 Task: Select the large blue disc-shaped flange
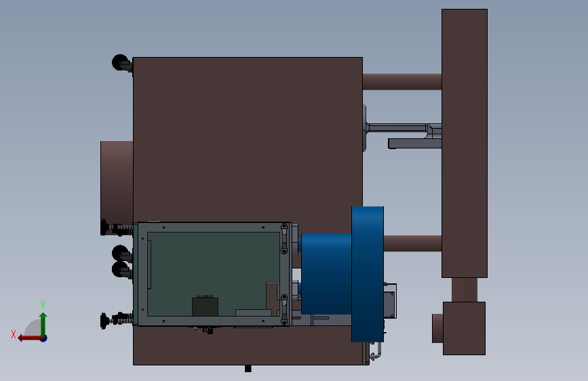pos(368,274)
